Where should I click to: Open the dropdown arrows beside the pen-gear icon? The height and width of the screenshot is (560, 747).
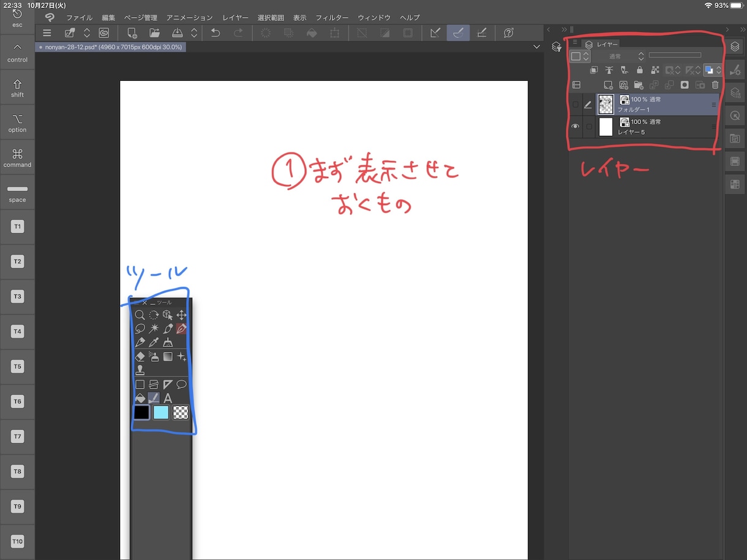(x=87, y=33)
